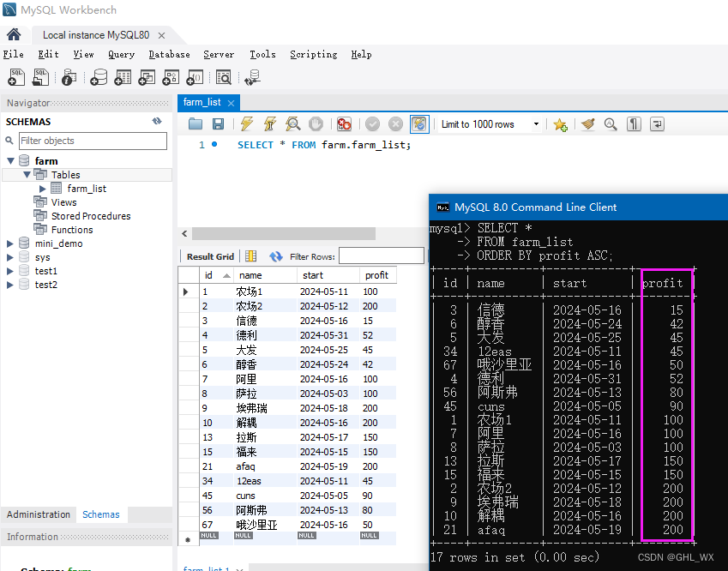Focus the Filter Rows input field

pyautogui.click(x=382, y=255)
